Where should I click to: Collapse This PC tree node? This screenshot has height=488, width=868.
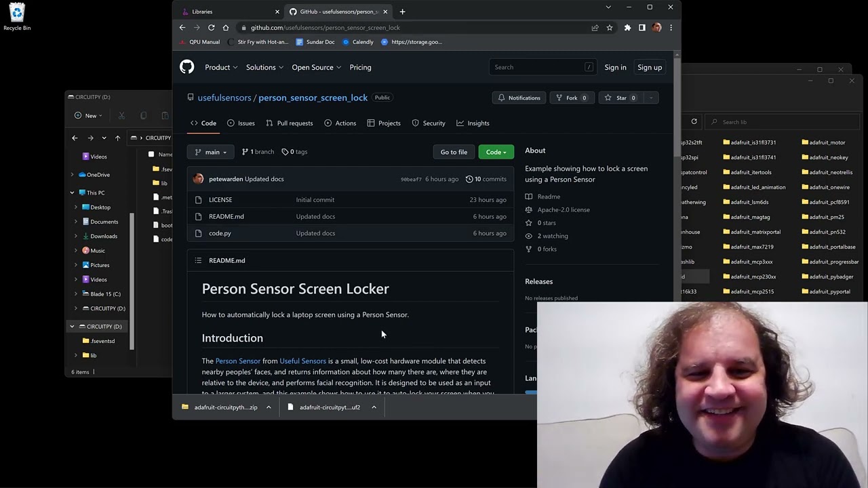72,192
